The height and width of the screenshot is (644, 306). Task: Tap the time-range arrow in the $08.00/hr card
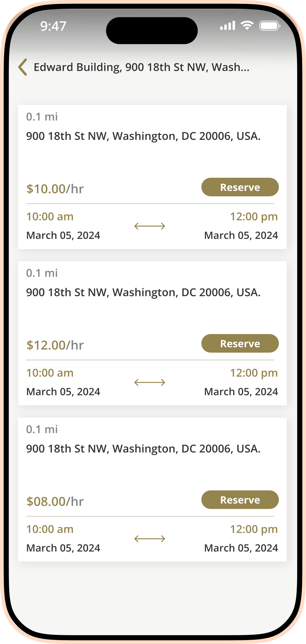pyautogui.click(x=150, y=539)
